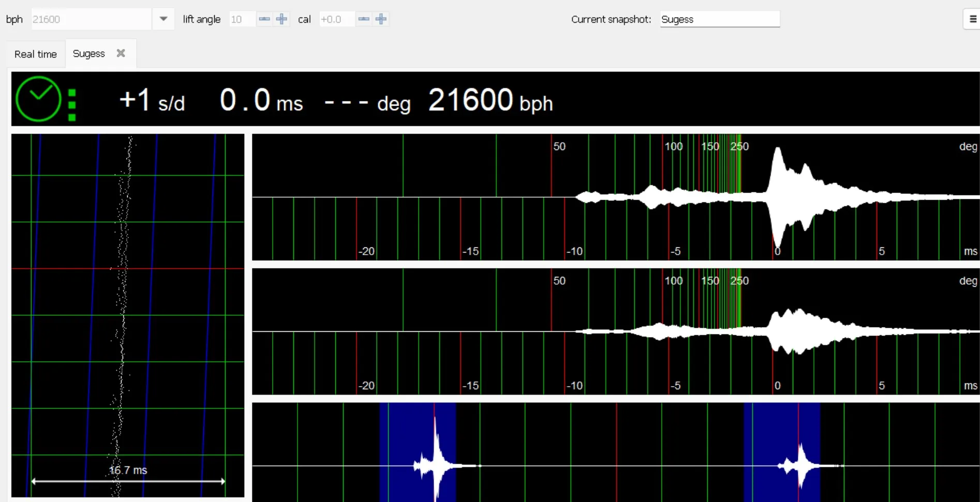Click the bph value field showing 21600
Screen dimensions: 980x502
(92, 19)
